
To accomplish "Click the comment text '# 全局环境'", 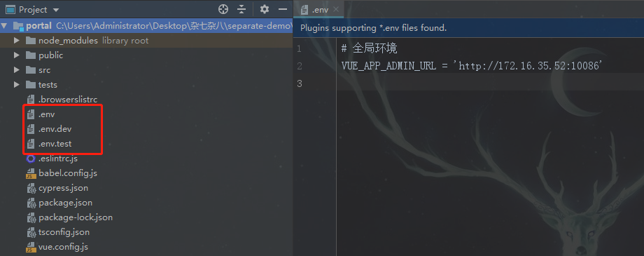I will click(369, 49).
